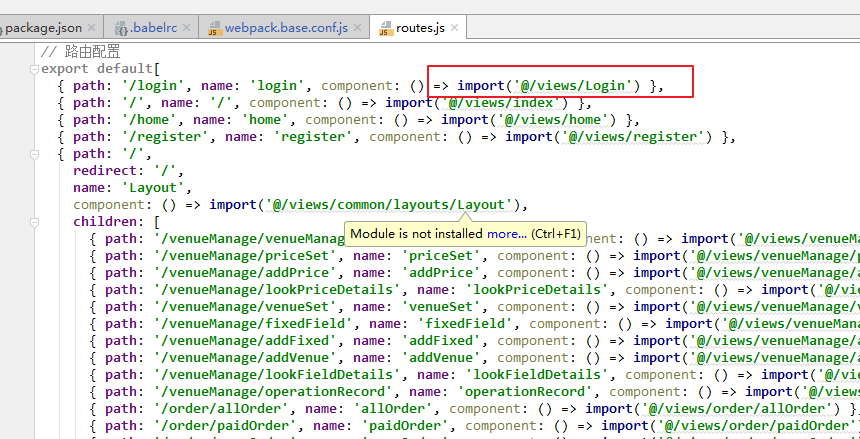Click '/venueManage/venueSet' path string
The width and height of the screenshot is (860, 439).
[x=245, y=307]
